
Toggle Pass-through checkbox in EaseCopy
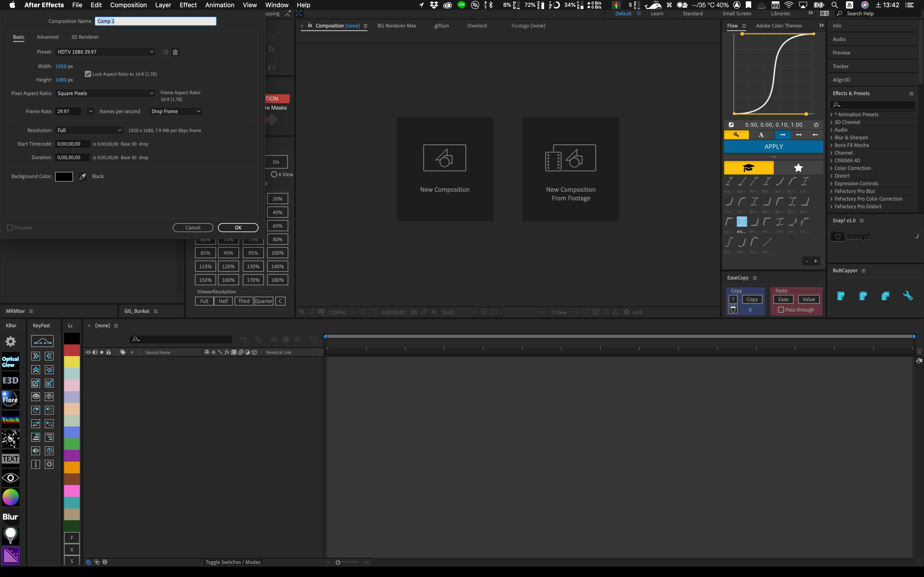pyautogui.click(x=781, y=309)
